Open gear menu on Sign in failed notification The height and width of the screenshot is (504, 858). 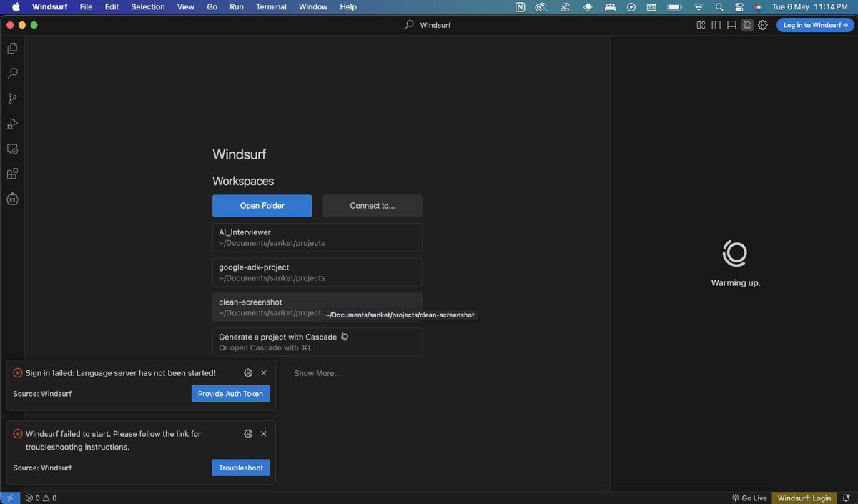[248, 373]
